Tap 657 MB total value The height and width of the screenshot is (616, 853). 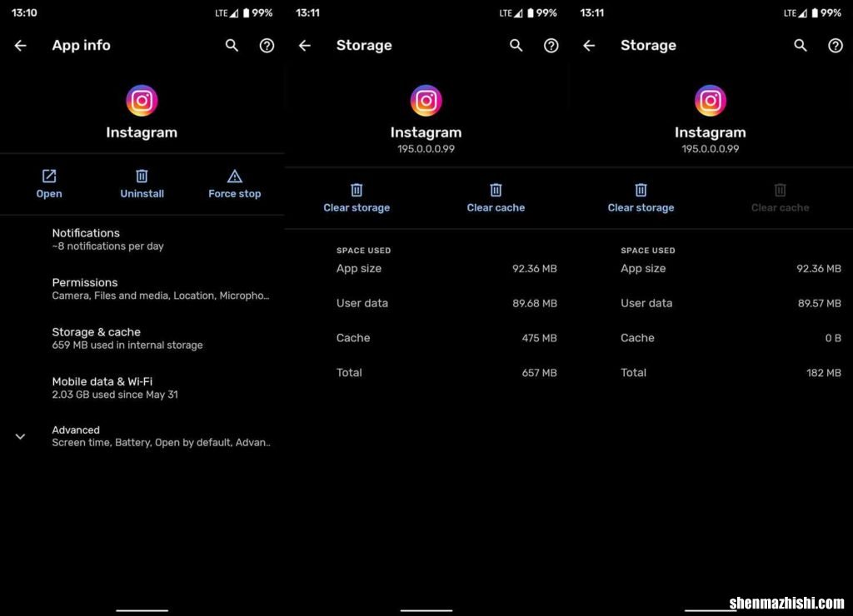pyautogui.click(x=539, y=373)
